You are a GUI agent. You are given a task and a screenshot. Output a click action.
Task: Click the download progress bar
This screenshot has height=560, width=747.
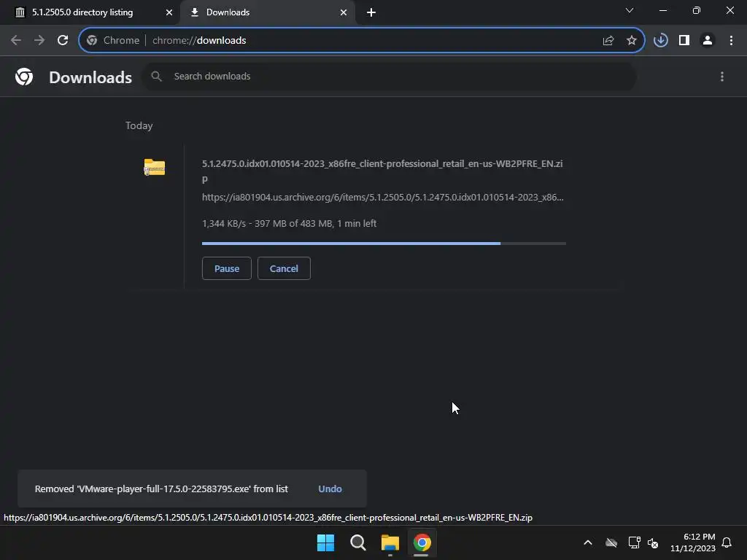coord(384,244)
